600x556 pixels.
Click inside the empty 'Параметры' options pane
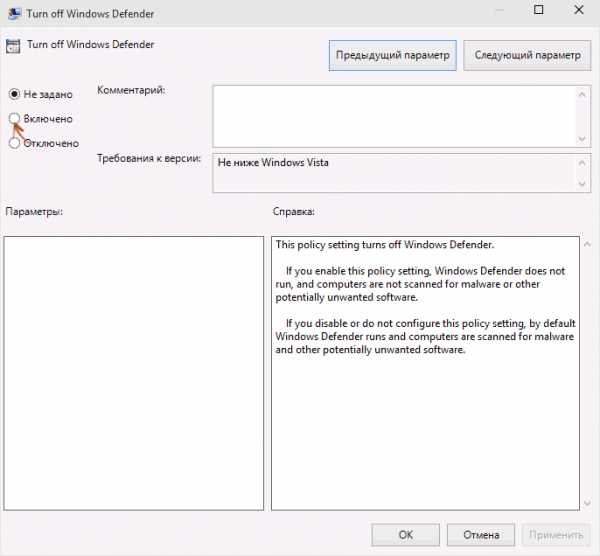pyautogui.click(x=134, y=373)
